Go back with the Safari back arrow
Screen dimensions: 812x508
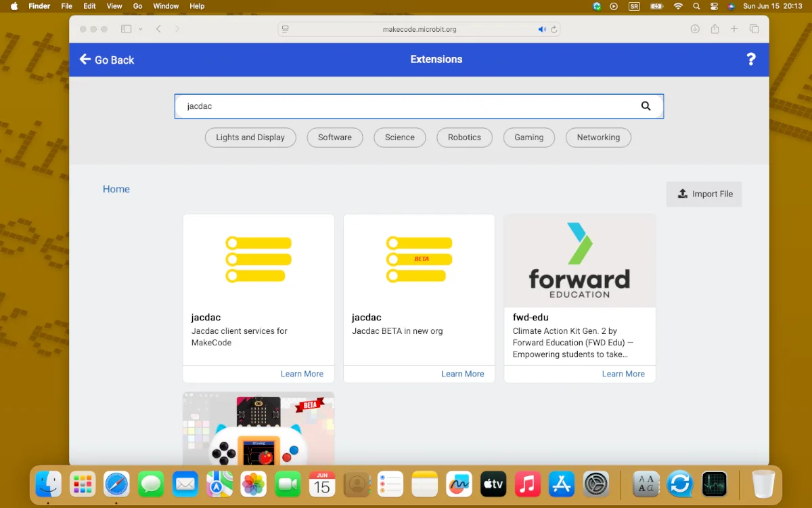click(x=158, y=29)
